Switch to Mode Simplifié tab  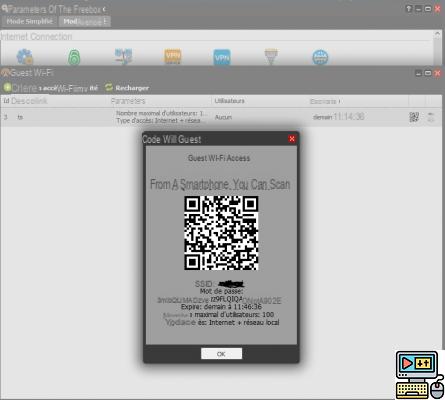(x=29, y=21)
